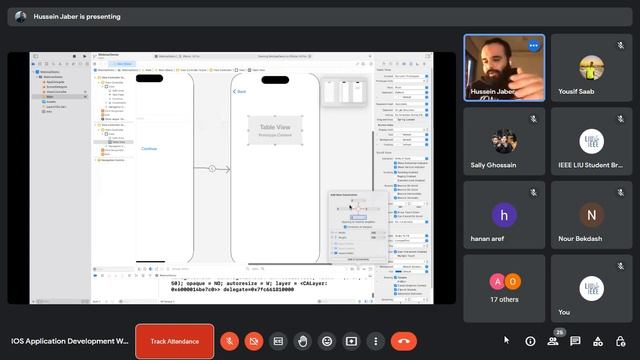
Task: Open the Activities panel
Action: click(x=598, y=341)
